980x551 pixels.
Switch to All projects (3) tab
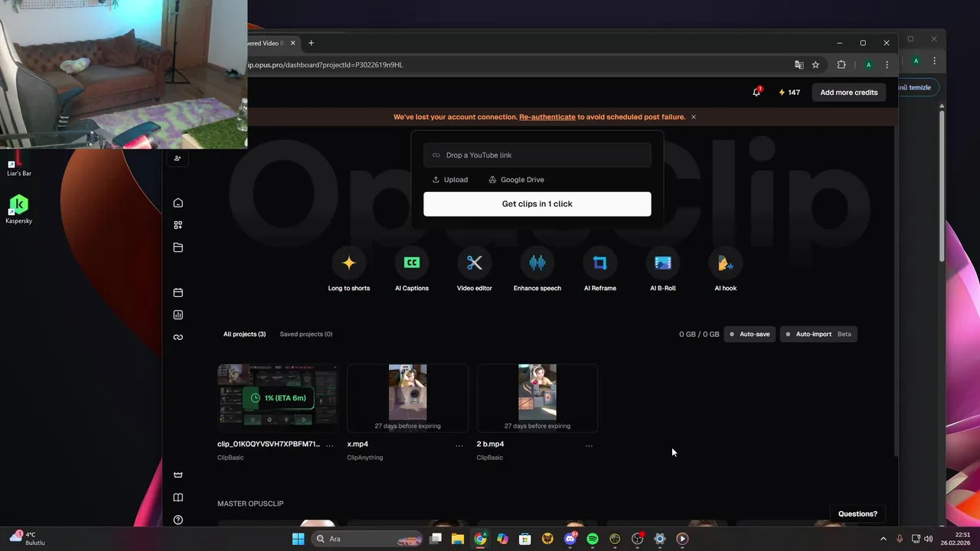[x=244, y=334]
